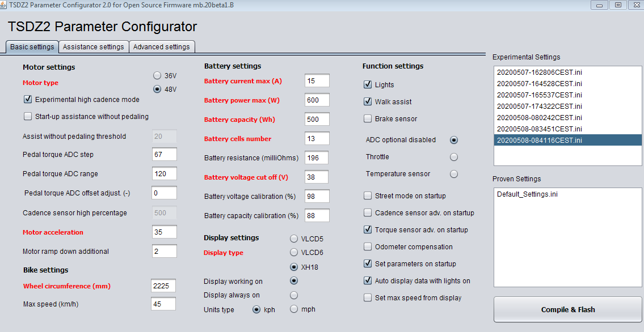Edit the Motor acceleration value field

(x=165, y=232)
